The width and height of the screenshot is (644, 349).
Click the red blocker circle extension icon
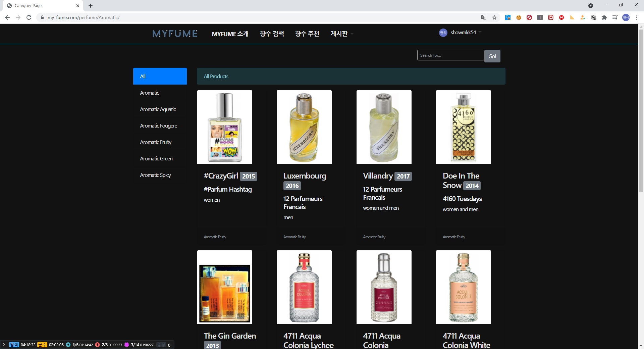click(529, 17)
